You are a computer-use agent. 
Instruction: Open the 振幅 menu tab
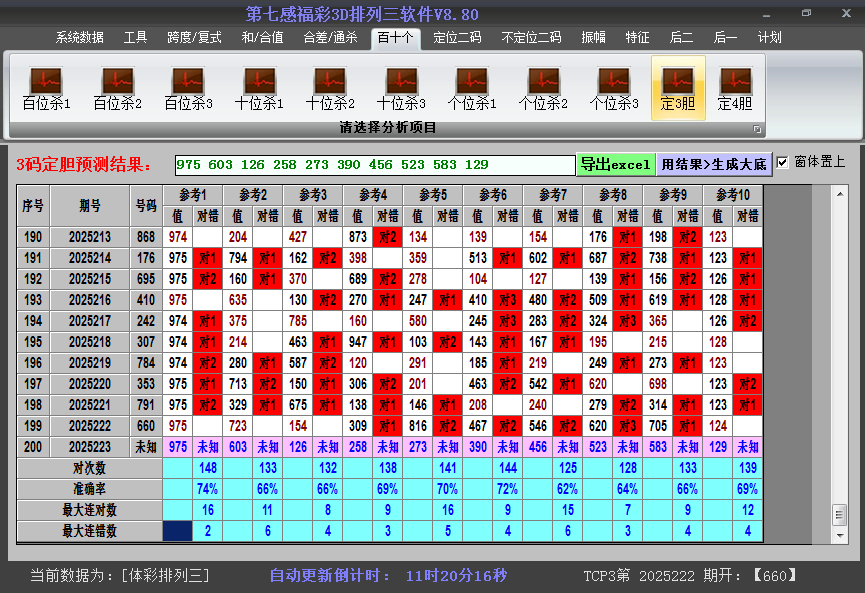(x=594, y=38)
